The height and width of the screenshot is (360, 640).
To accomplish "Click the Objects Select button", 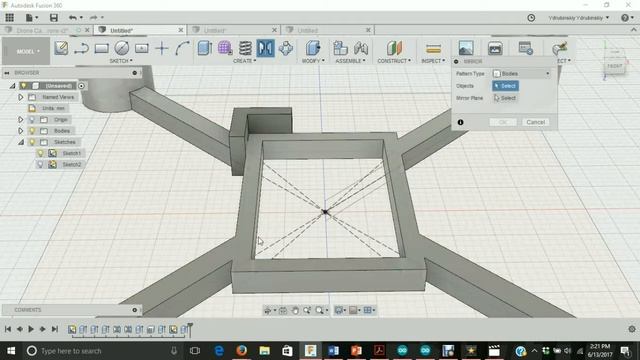I will click(506, 86).
